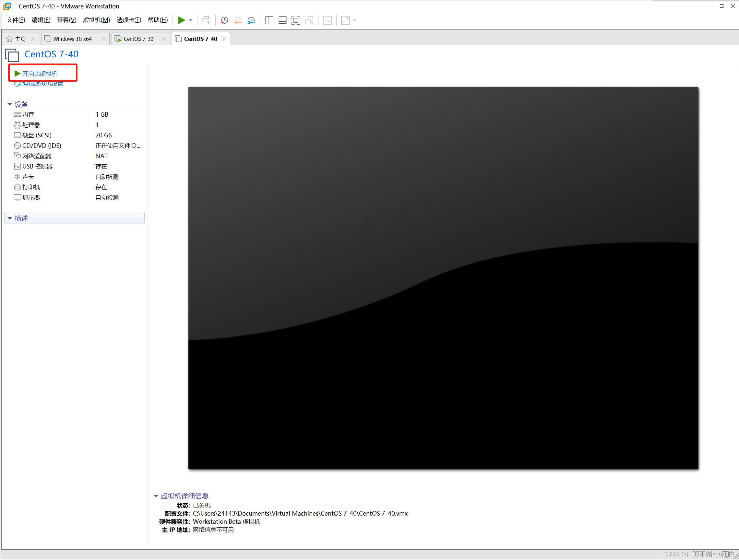The width and height of the screenshot is (739, 560).
Task: Close the CentOS 7-40 tab
Action: 224,39
